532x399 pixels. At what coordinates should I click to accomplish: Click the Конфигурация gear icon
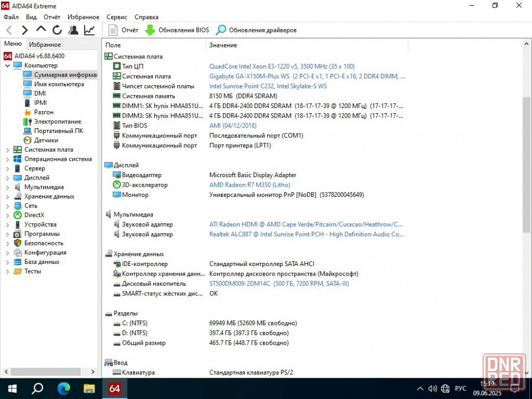18,253
